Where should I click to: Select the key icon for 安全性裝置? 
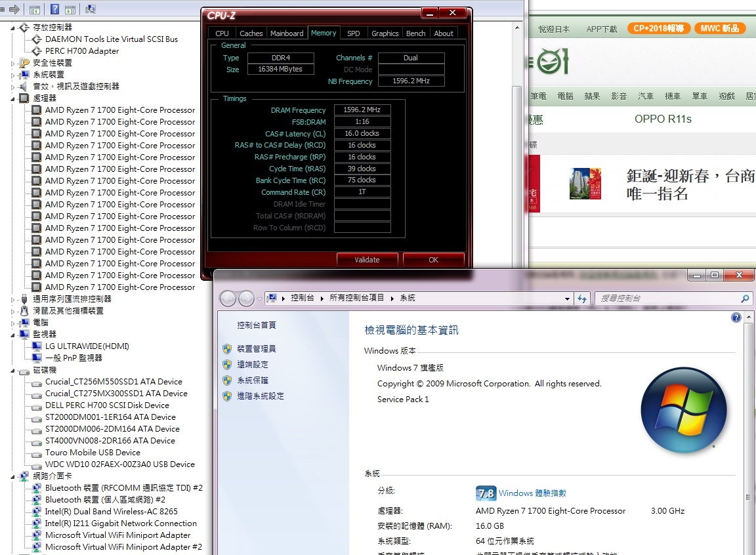click(24, 62)
